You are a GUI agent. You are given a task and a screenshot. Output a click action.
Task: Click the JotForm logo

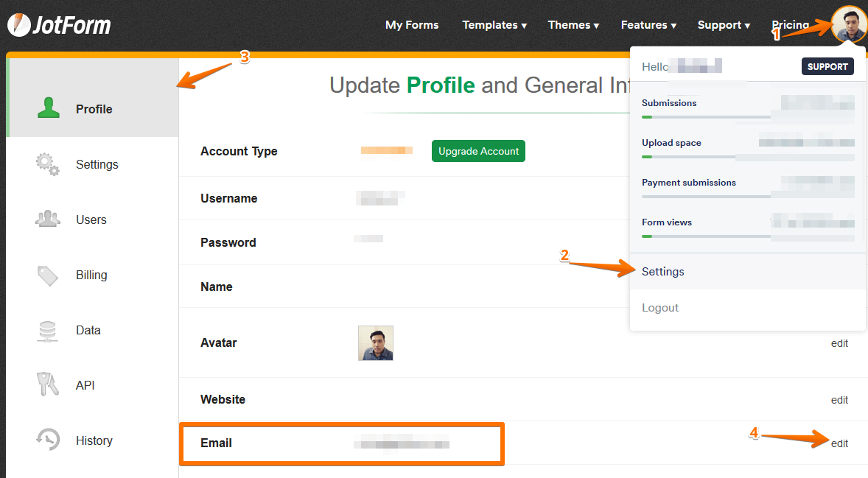click(59, 25)
